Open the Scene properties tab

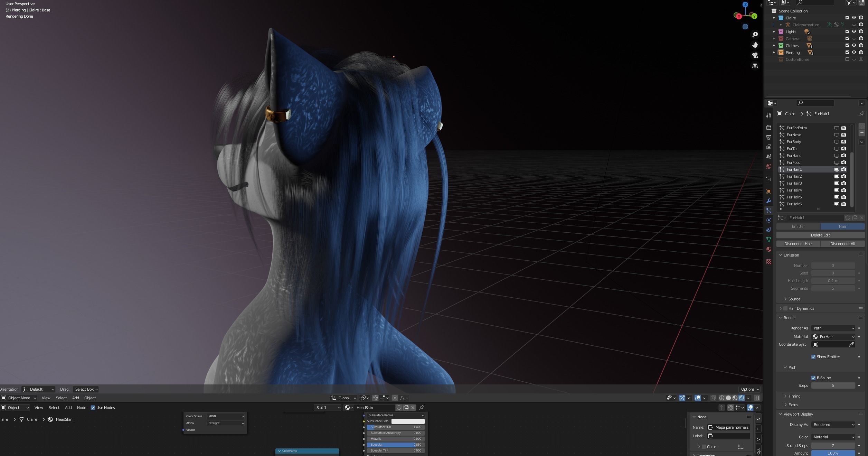(x=768, y=157)
